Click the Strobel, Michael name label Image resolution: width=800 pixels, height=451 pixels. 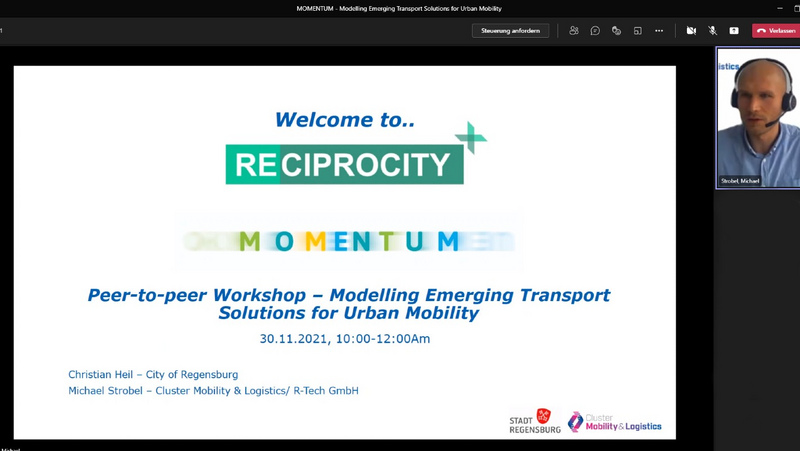[740, 181]
